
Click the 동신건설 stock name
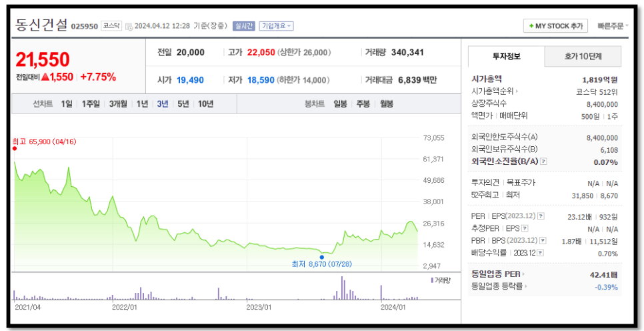tap(41, 25)
